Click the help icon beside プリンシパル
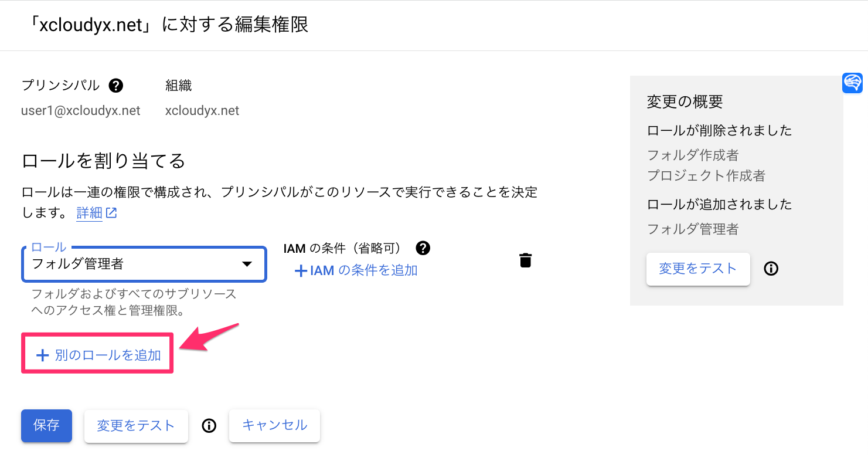The image size is (868, 461). point(115,86)
